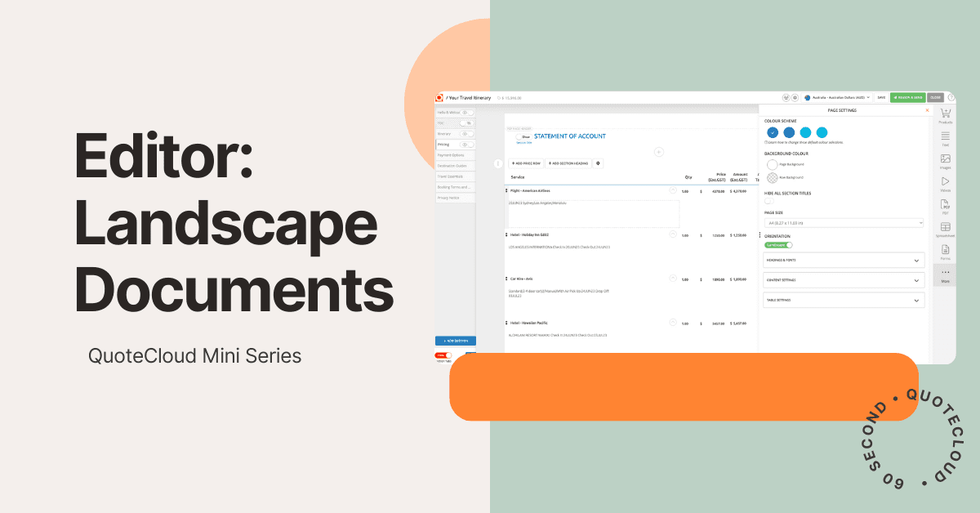Open the Forms sidebar icon
980x513 pixels.
point(945,252)
